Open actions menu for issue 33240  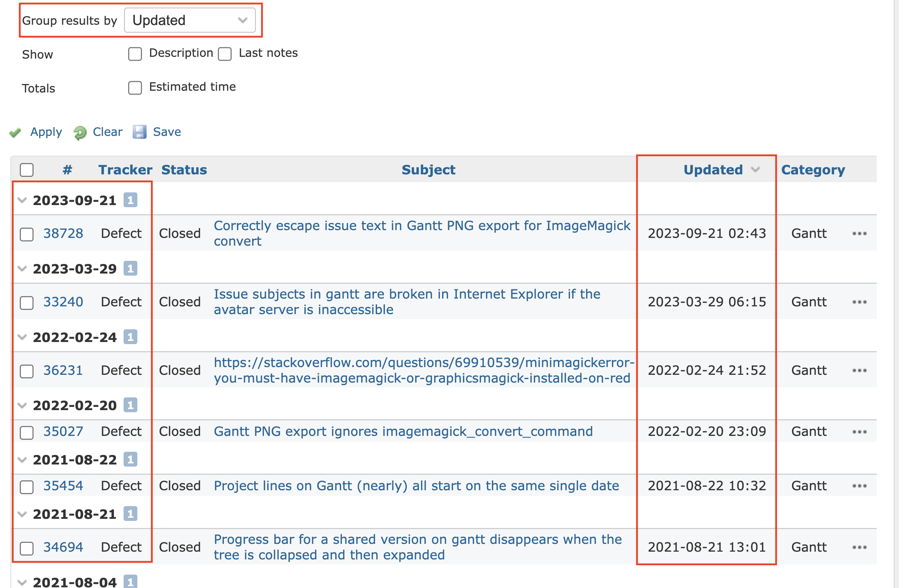click(859, 302)
